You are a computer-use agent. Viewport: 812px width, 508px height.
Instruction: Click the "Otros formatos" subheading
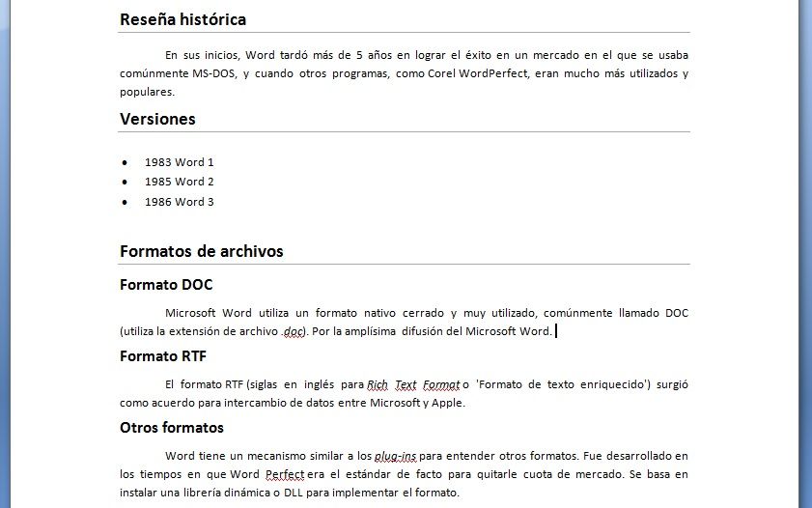click(x=172, y=428)
